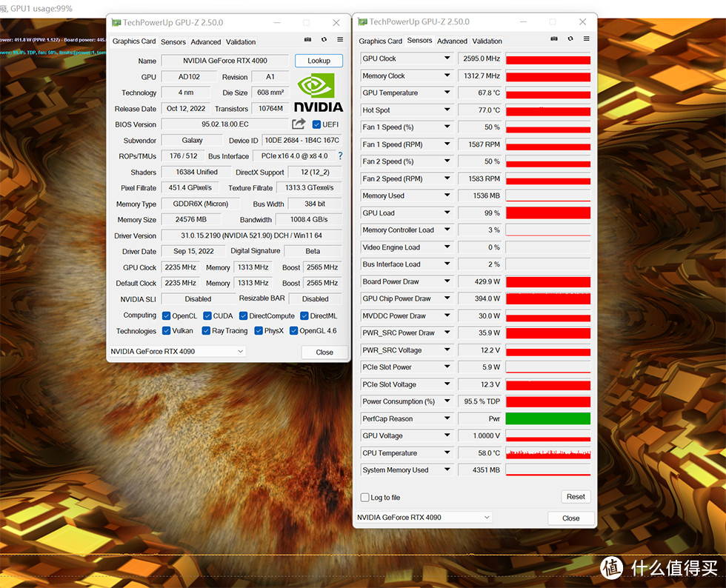726x588 pixels.
Task: Toggle the DirectML checkbox
Action: click(304, 315)
